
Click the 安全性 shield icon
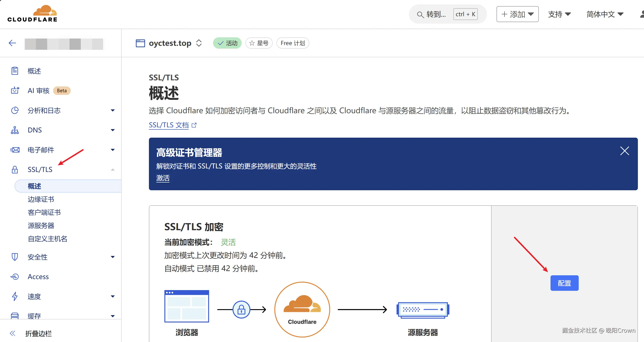[15, 257]
